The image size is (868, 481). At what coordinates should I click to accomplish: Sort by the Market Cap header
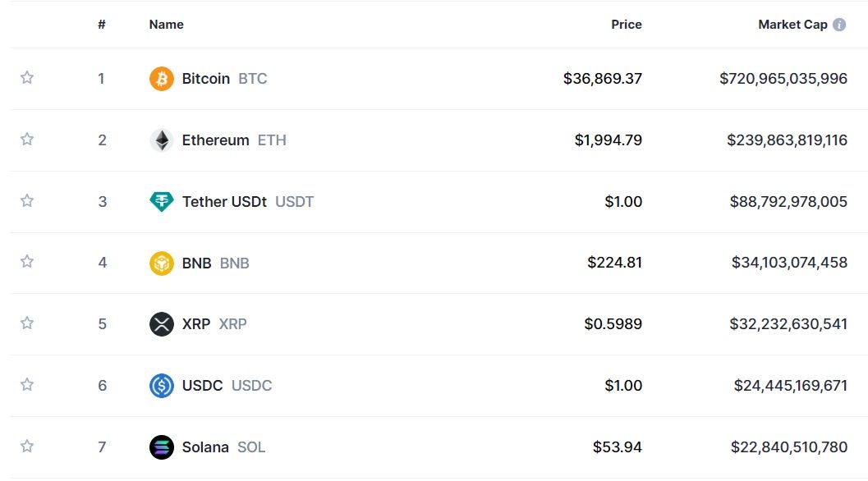click(792, 25)
